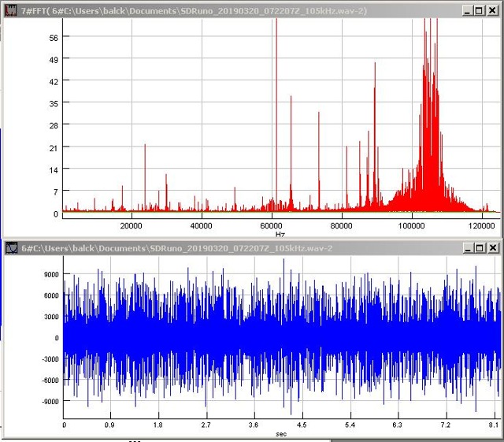Click the 40000 Hz axis label

202,226
